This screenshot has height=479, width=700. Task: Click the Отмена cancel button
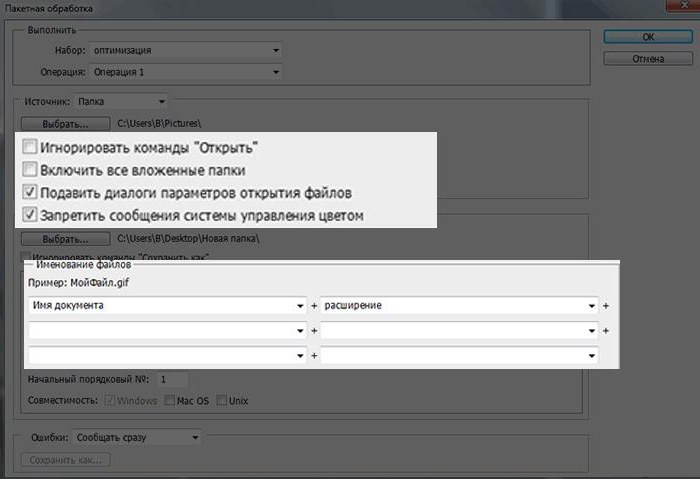point(648,58)
